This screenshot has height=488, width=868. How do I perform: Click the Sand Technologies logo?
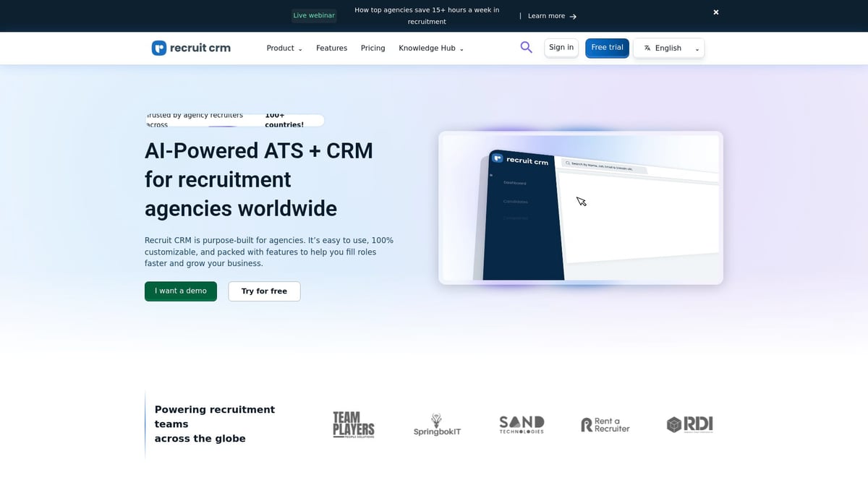[x=521, y=424]
